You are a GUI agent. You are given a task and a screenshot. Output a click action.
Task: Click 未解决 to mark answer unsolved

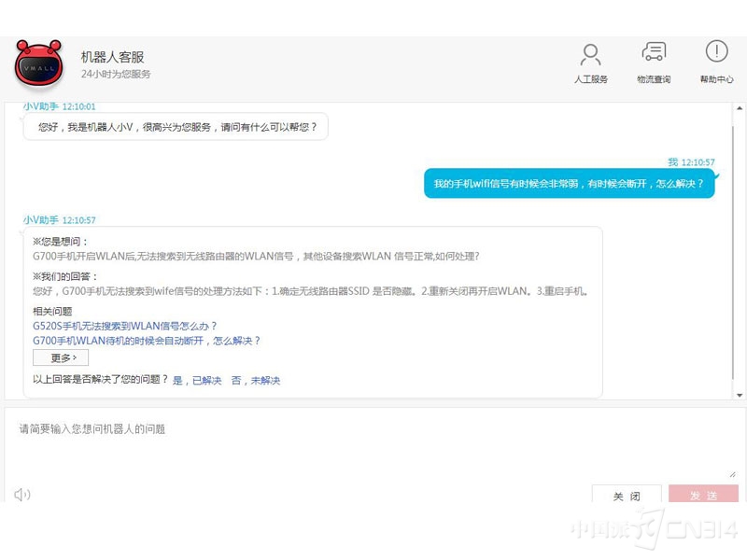pyautogui.click(x=266, y=380)
